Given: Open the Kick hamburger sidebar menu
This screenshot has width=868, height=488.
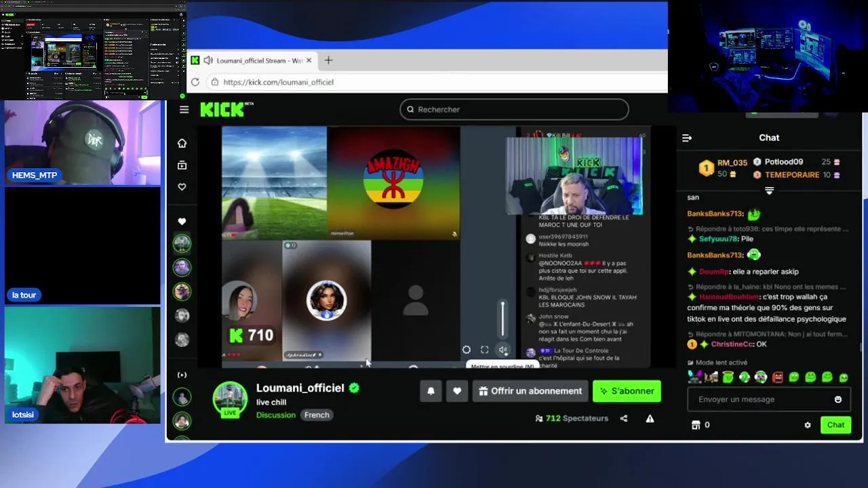Looking at the screenshot, I should point(184,110).
